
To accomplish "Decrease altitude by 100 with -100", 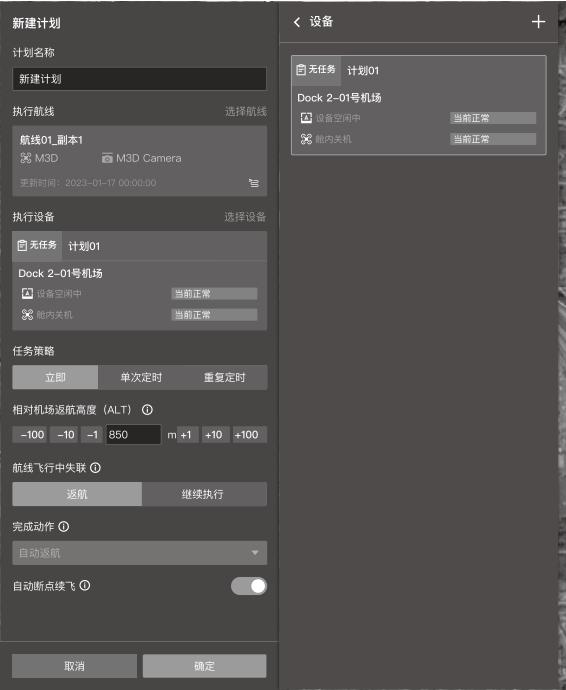I will pos(30,435).
